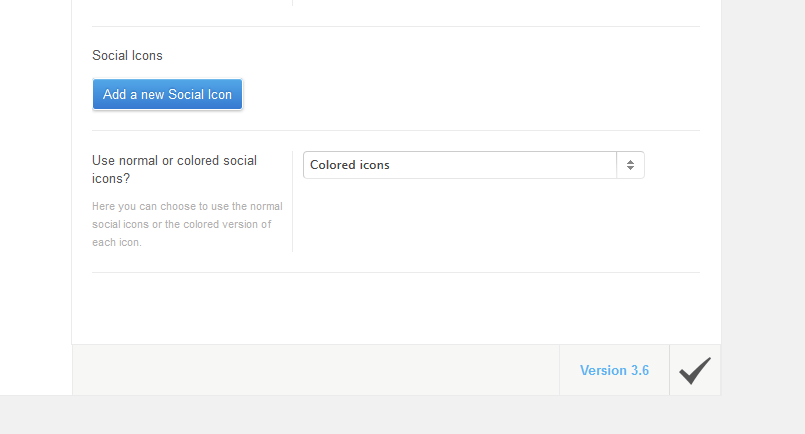Click the gray page background below the footer
Image resolution: width=805 pixels, height=434 pixels.
tap(402, 415)
